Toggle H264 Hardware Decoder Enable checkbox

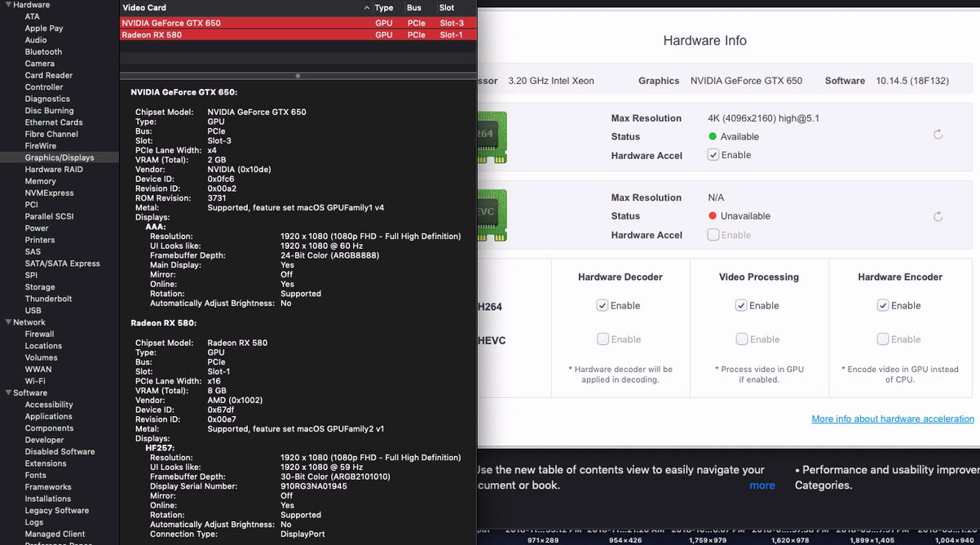603,305
